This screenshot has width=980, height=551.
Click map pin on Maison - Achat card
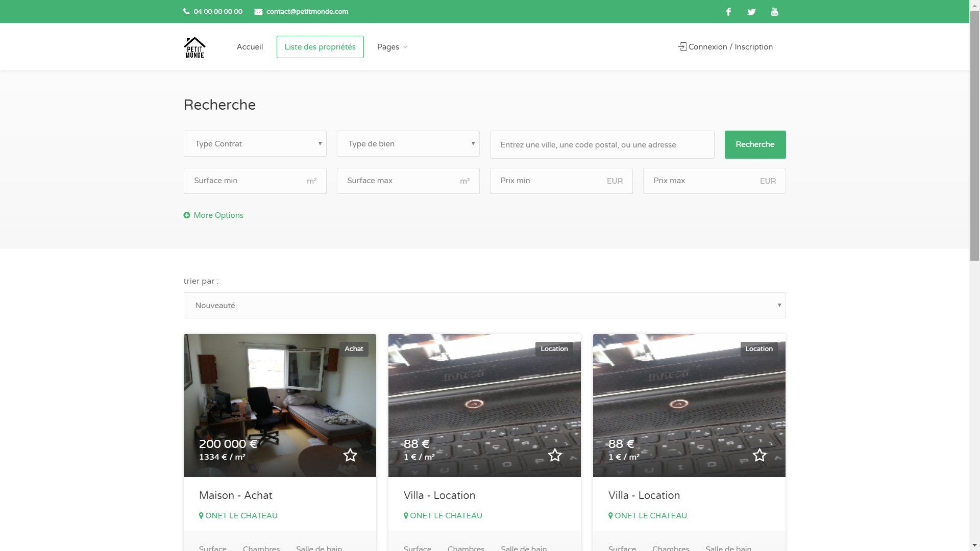tap(201, 516)
